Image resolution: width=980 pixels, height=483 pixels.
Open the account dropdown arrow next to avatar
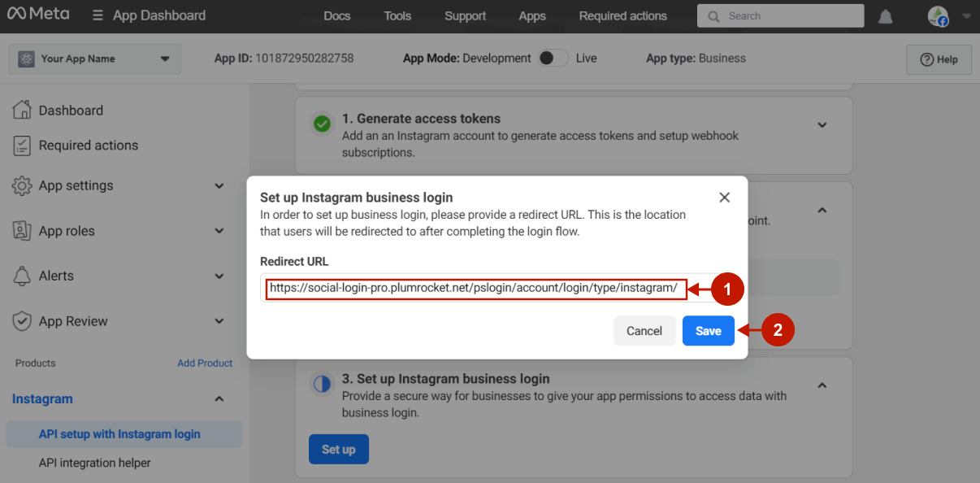click(x=965, y=15)
